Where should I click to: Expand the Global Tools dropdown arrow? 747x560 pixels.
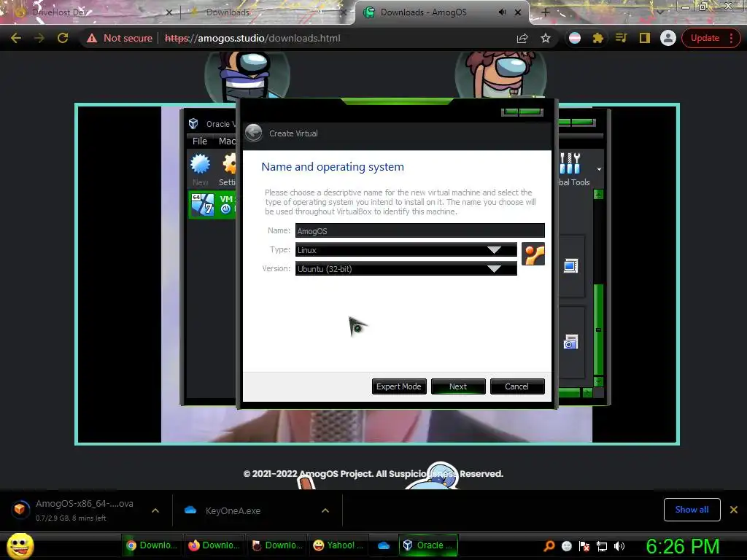point(599,169)
